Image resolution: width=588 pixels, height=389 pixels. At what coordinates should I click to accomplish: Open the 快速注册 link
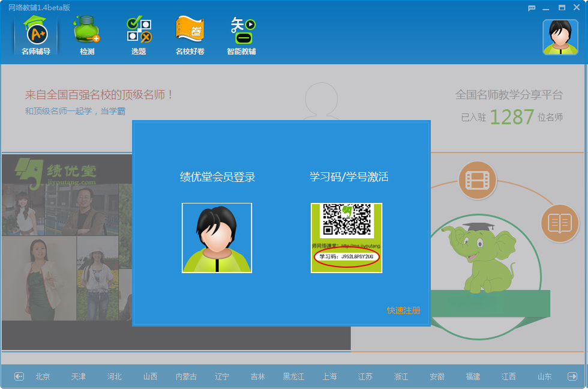pyautogui.click(x=403, y=310)
